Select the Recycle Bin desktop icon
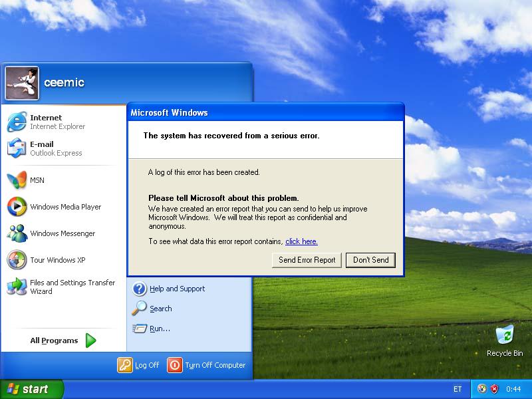 pos(505,335)
